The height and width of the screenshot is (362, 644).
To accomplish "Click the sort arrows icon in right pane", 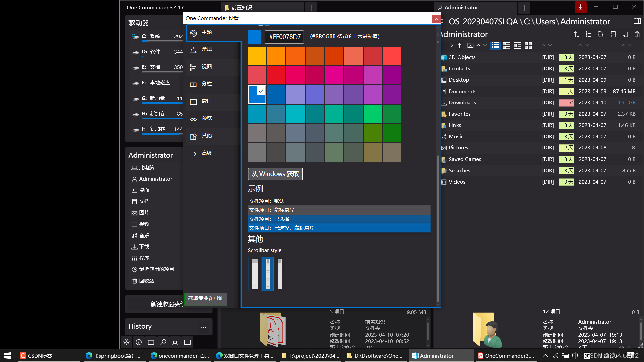I will tap(576, 34).
